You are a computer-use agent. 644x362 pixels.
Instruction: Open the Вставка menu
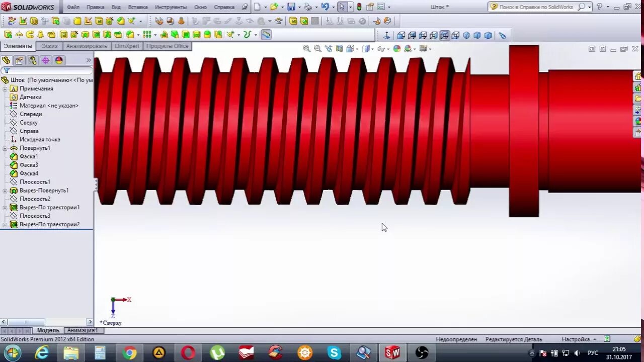[x=138, y=7]
